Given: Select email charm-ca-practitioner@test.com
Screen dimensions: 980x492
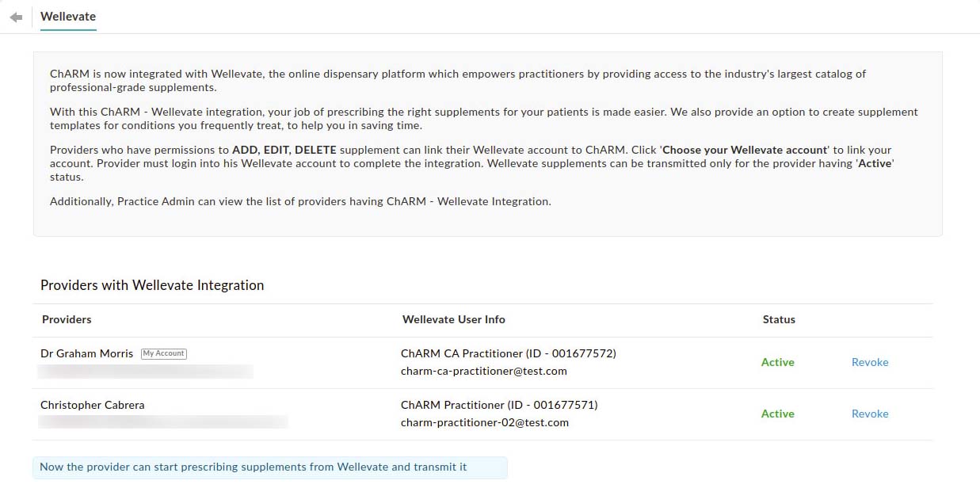Looking at the screenshot, I should point(484,371).
